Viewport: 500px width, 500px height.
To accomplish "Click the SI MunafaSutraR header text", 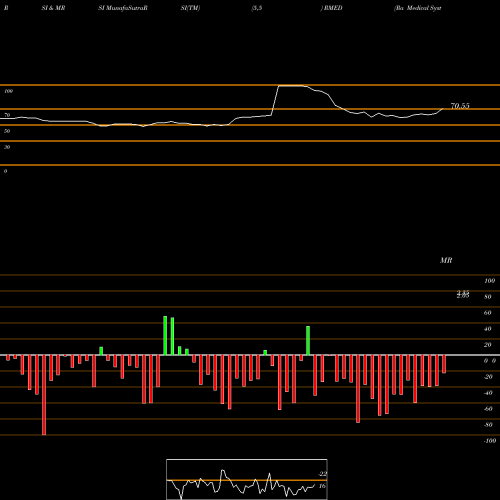I will (x=123, y=8).
